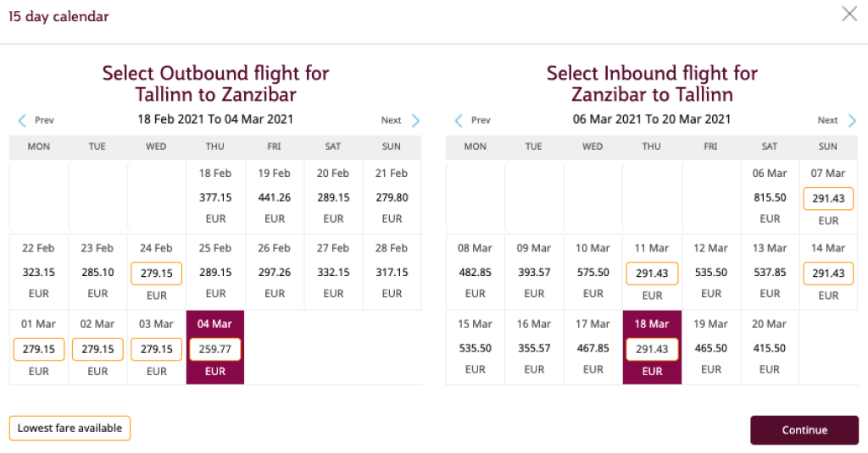
Task: Pick inbound 18 Mar fare 291.43
Action: click(x=652, y=349)
